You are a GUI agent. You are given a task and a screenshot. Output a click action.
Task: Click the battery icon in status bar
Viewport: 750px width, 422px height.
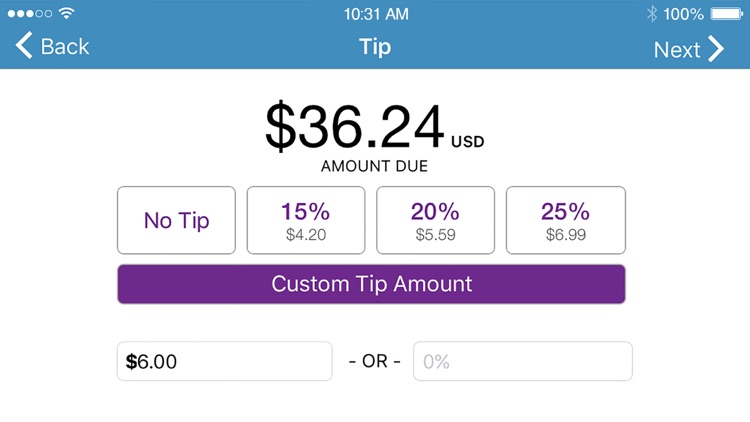(726, 14)
